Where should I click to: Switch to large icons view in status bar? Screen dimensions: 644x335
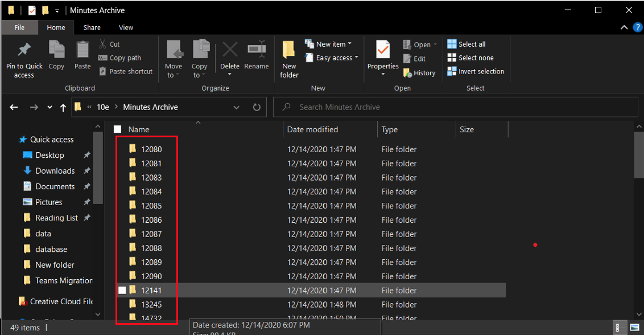pyautogui.click(x=634, y=328)
